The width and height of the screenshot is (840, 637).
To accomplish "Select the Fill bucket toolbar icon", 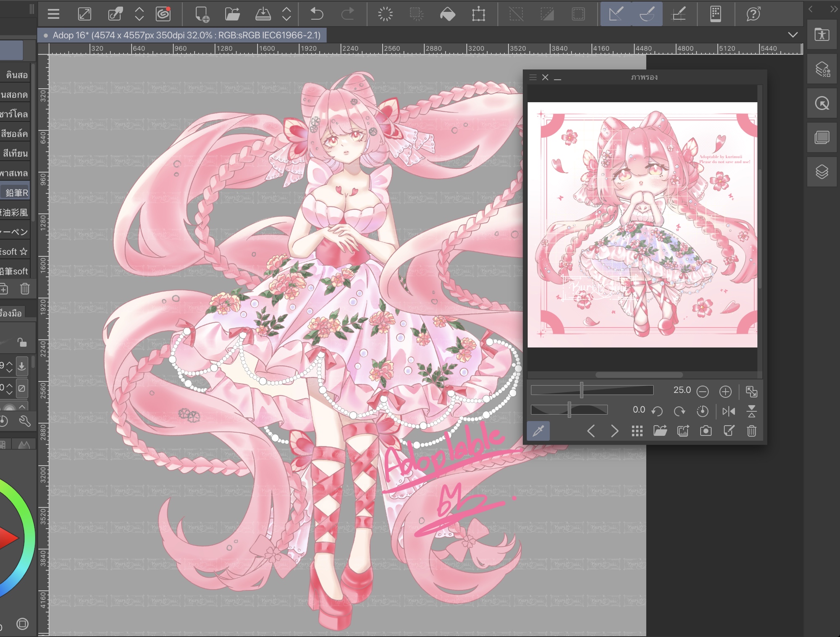I will click(x=447, y=14).
